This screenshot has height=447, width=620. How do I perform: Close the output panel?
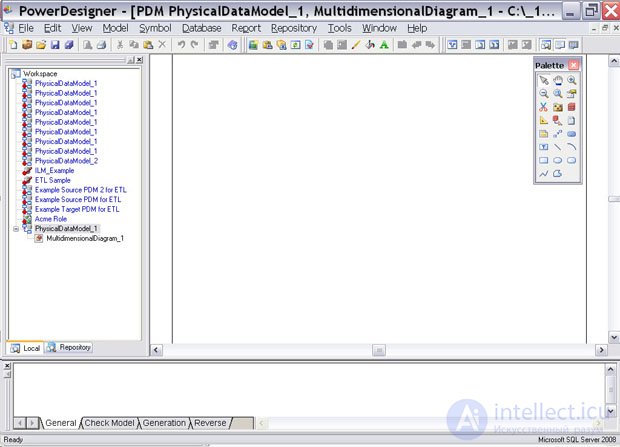coord(7,366)
